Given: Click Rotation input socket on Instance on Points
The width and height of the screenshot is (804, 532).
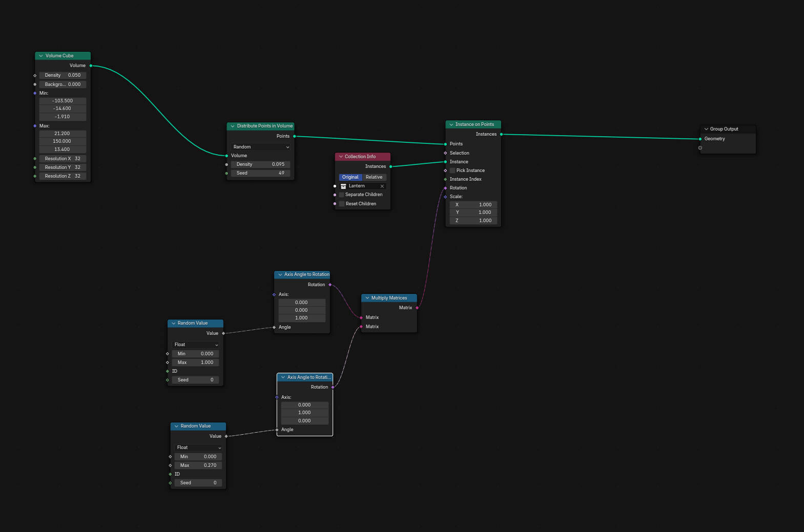Looking at the screenshot, I should click(445, 188).
